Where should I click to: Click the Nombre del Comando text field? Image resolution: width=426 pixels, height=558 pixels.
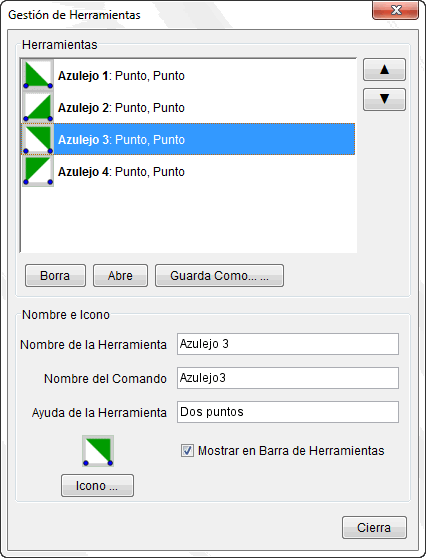coord(288,378)
